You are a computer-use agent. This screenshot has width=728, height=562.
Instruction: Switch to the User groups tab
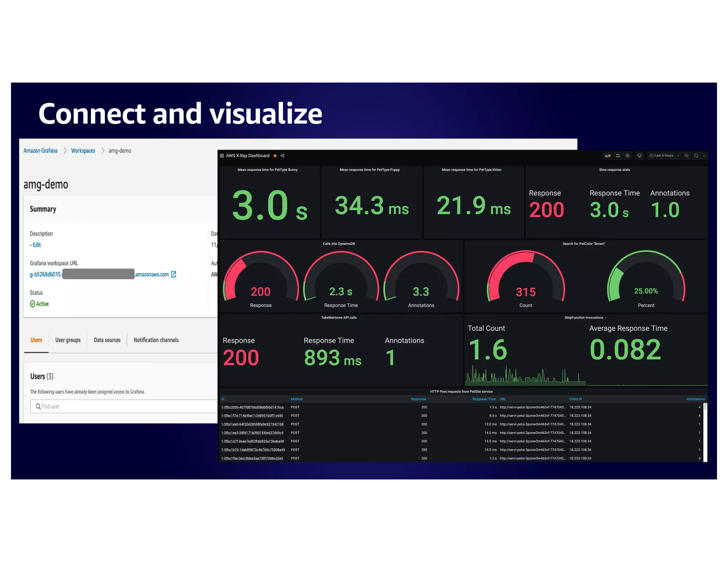pos(68,340)
